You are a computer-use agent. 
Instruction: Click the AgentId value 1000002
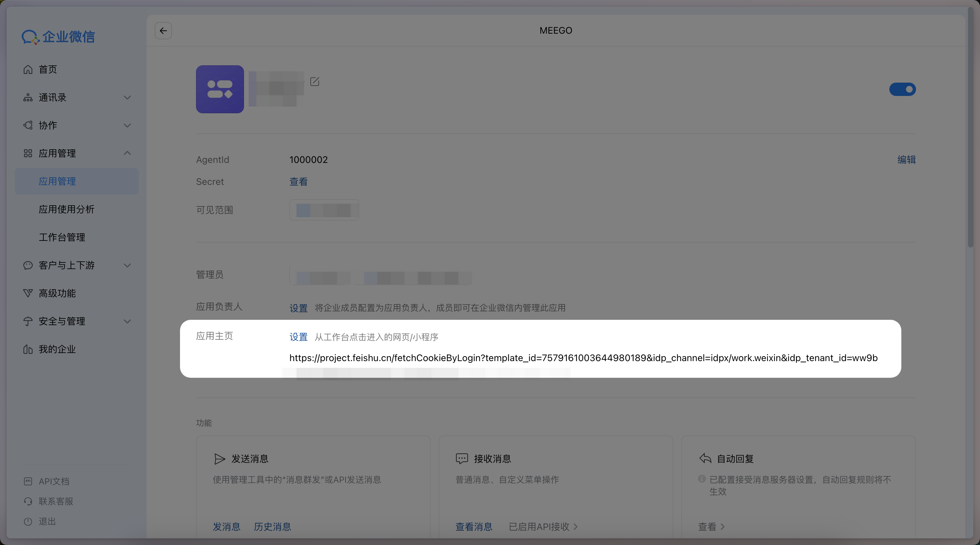(309, 159)
